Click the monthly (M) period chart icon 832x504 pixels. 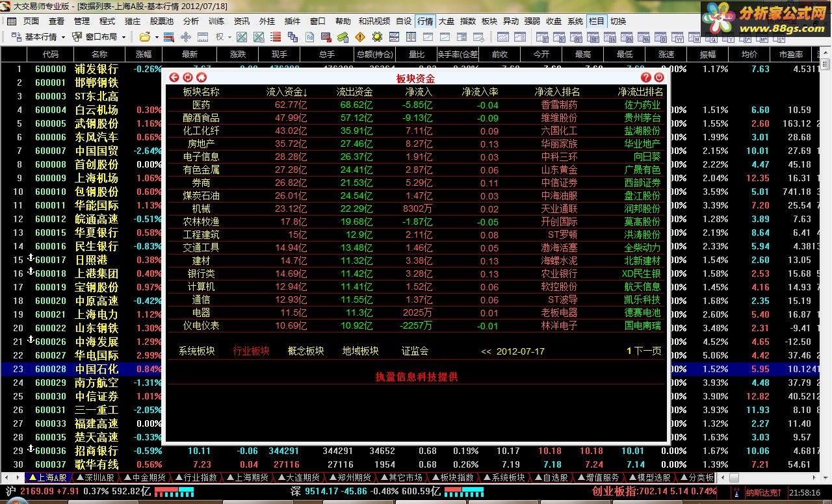pos(695,37)
